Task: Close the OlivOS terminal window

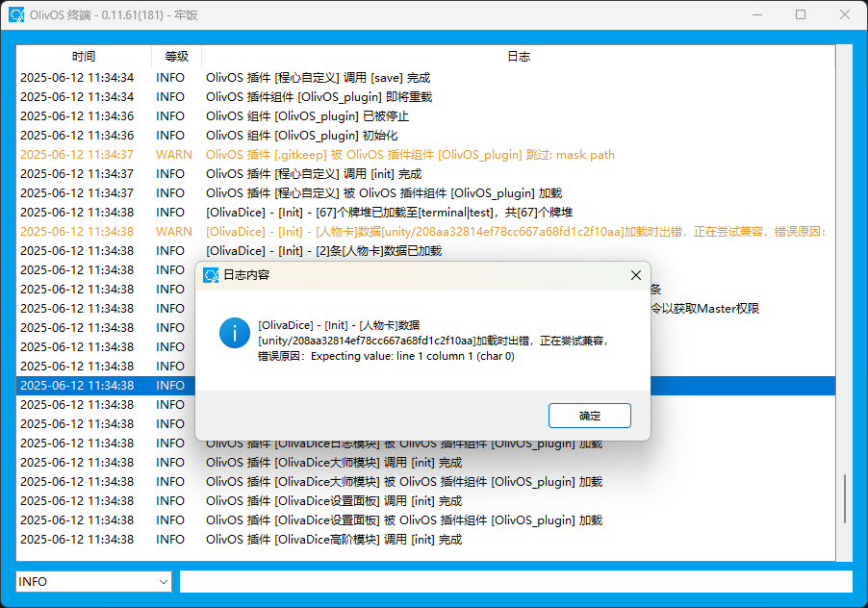Action: (845, 14)
